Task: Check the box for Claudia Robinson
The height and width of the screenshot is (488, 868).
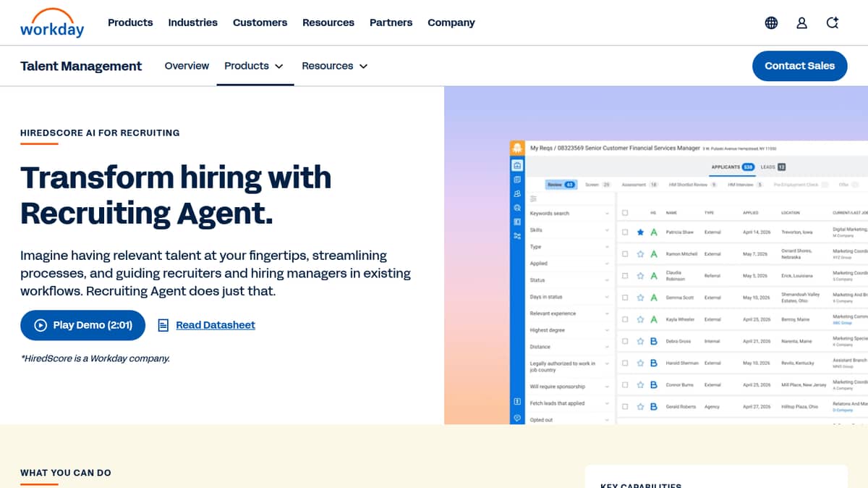Action: pos(625,276)
